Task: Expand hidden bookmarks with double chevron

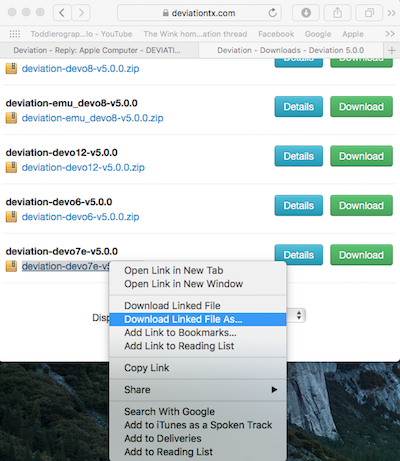Action: [x=390, y=34]
